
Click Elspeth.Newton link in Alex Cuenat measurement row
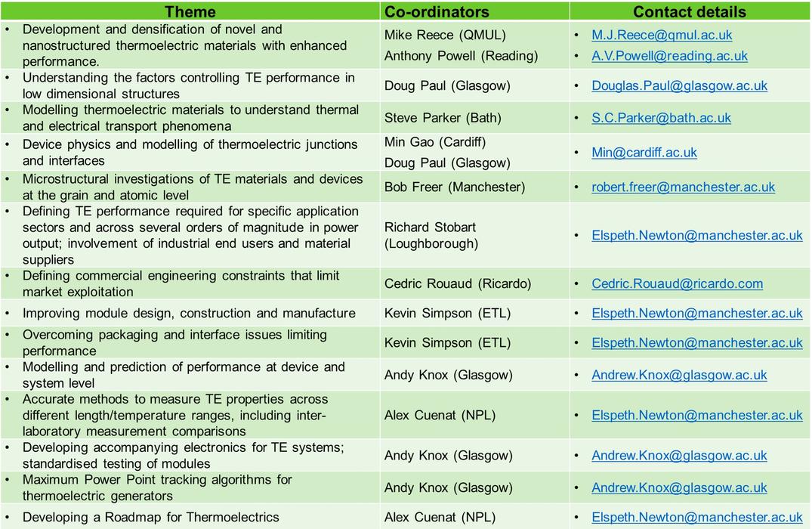point(697,415)
